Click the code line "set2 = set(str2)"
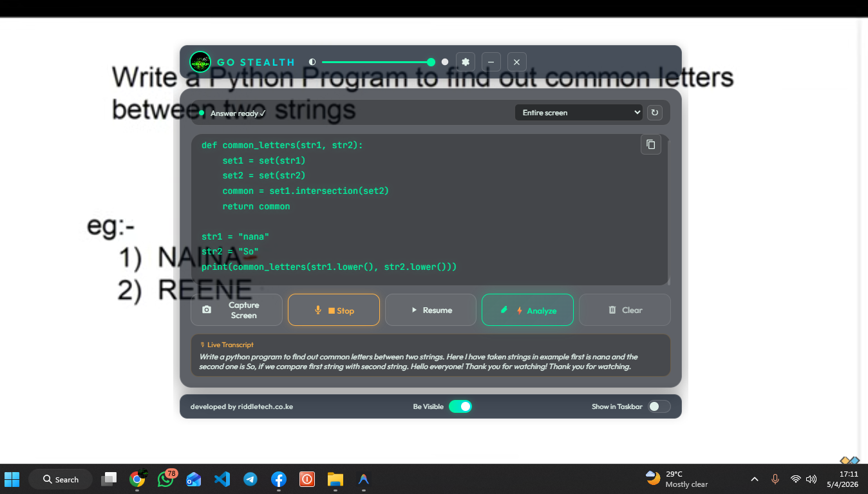The height and width of the screenshot is (494, 868). tap(264, 176)
